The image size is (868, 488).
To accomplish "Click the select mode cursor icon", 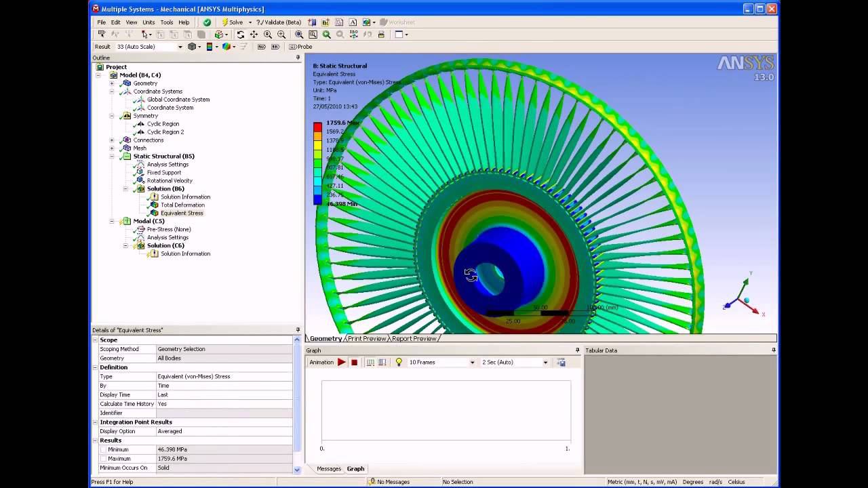I will click(146, 35).
